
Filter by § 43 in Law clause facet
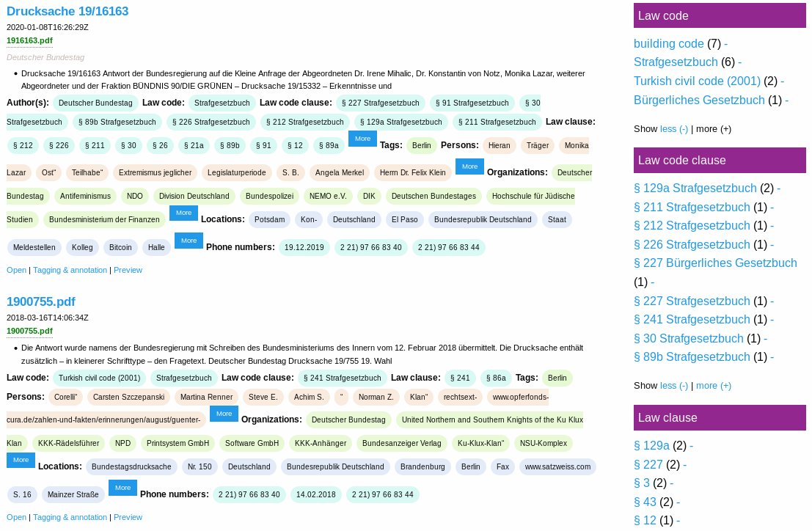645,502
